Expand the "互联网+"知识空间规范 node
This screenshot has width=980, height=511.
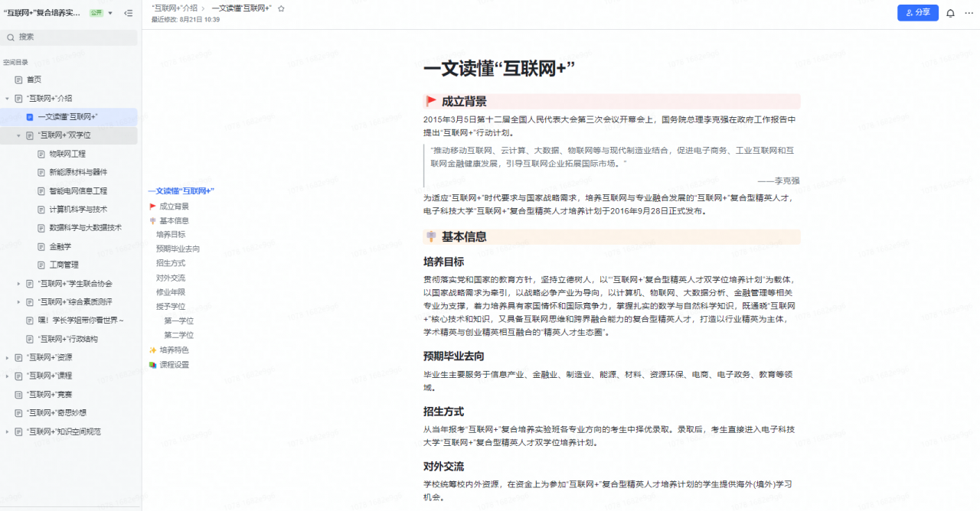click(7, 431)
